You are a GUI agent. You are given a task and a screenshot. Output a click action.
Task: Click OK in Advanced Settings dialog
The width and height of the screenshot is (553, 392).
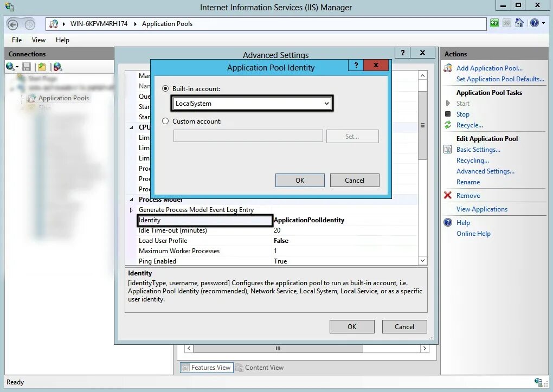(x=352, y=327)
